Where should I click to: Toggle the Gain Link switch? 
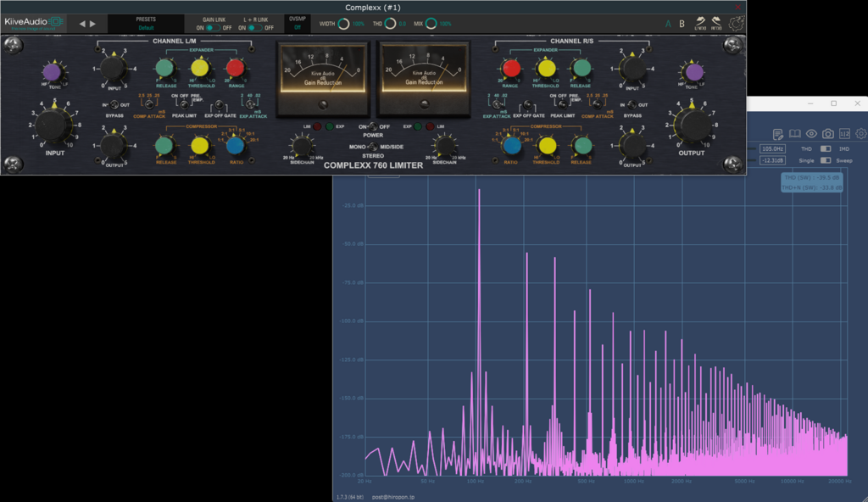(212, 28)
